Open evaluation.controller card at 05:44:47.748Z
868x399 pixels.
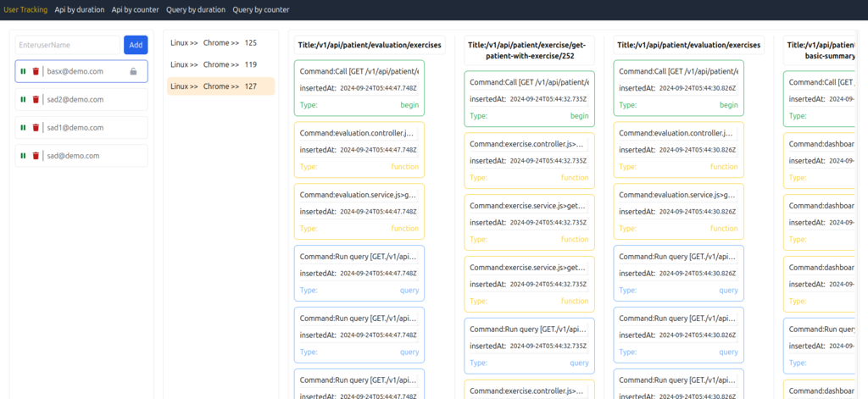coord(359,150)
